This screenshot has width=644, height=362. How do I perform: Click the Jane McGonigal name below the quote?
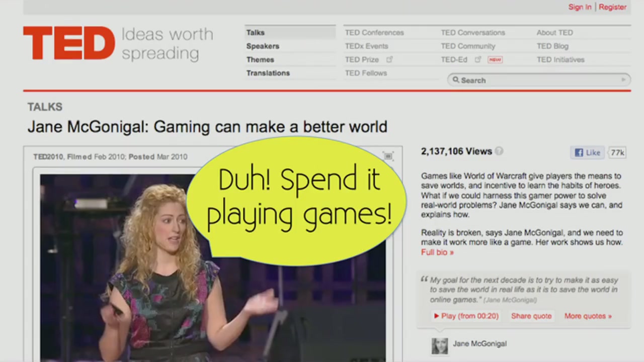pos(479,343)
